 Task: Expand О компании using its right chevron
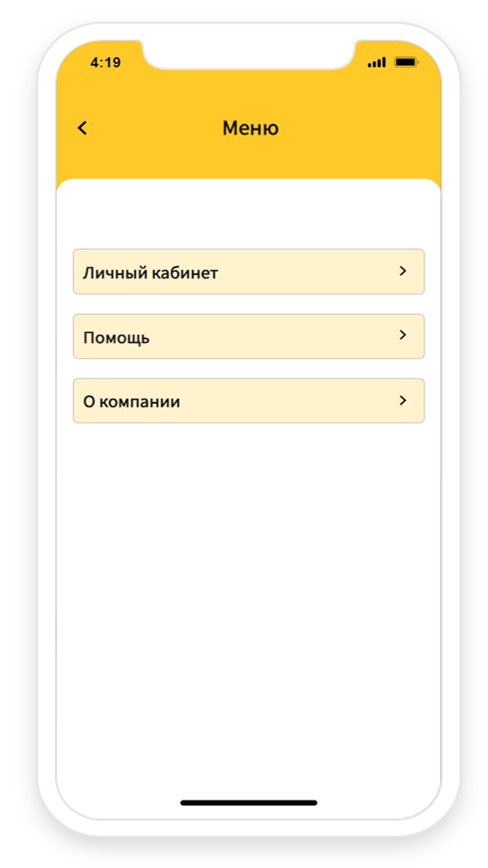403,401
